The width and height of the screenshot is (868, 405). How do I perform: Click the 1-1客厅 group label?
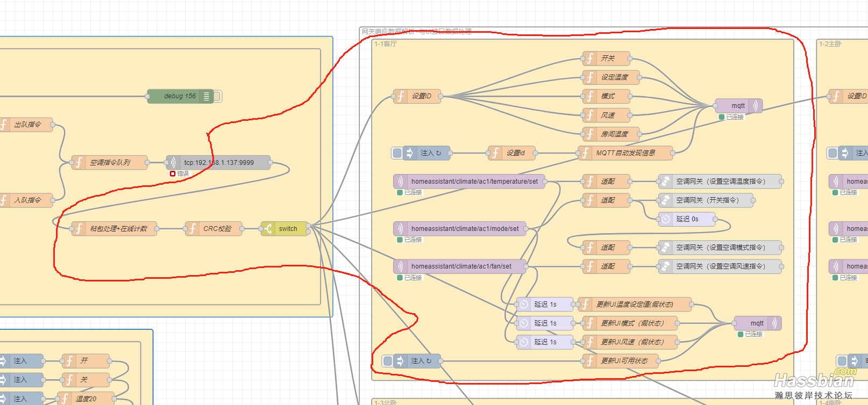point(386,44)
